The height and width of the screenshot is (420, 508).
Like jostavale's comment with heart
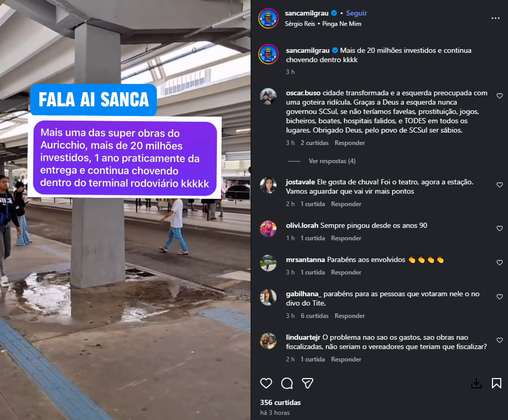500,185
